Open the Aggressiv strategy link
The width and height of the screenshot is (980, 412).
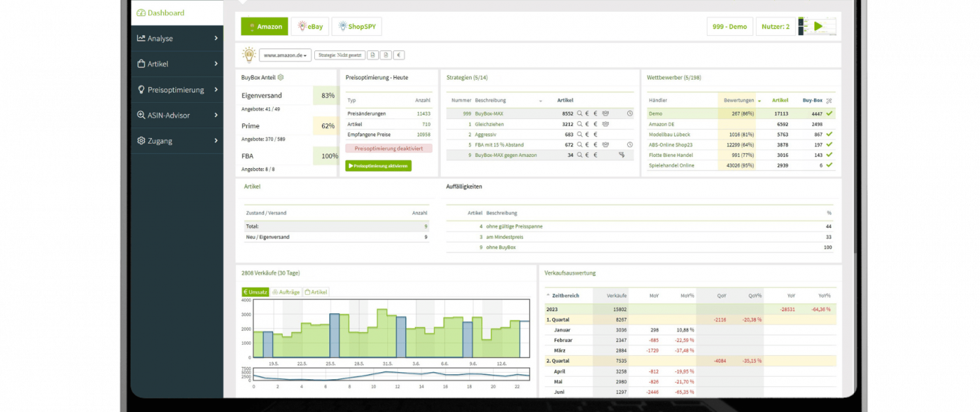[486, 134]
